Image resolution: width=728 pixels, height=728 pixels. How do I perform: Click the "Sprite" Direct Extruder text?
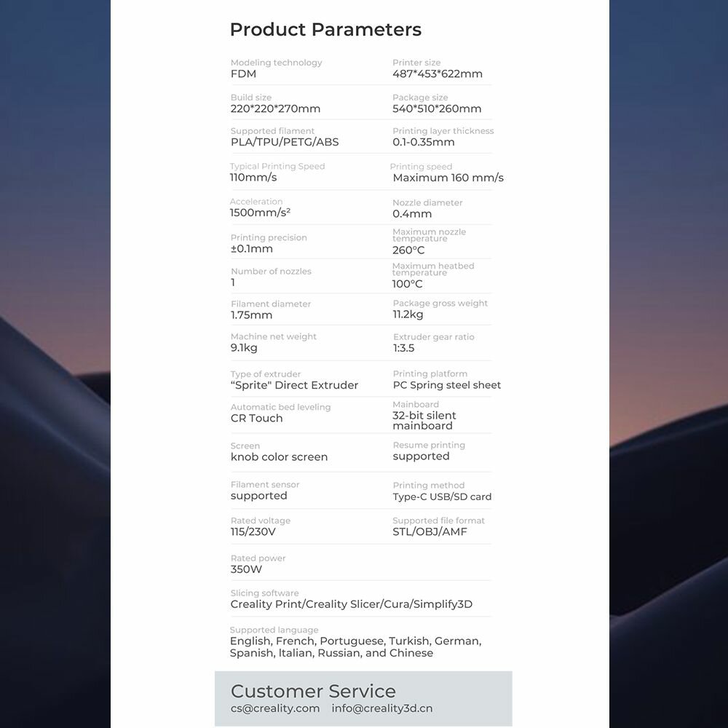tap(294, 386)
